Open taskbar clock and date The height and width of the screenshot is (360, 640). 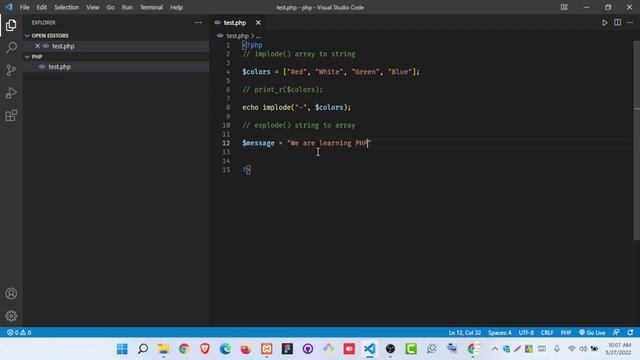point(619,349)
